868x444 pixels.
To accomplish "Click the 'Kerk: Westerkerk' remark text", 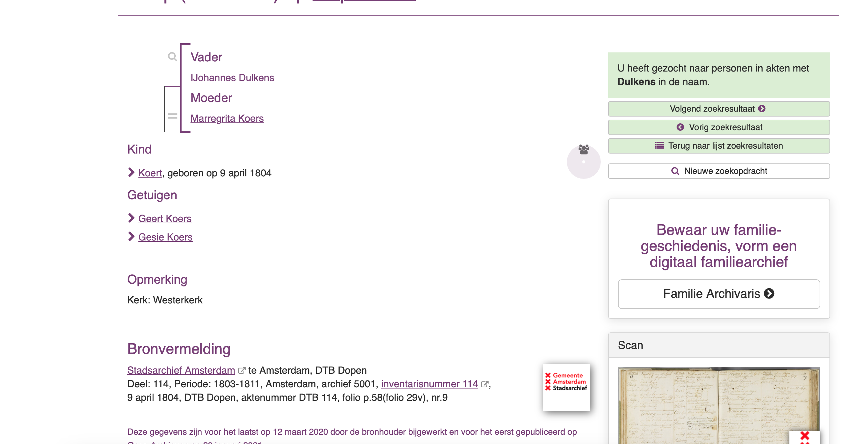I will (x=165, y=300).
